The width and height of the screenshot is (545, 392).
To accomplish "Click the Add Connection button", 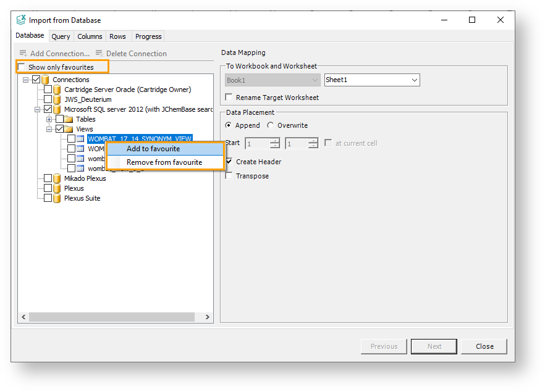I will tap(54, 54).
